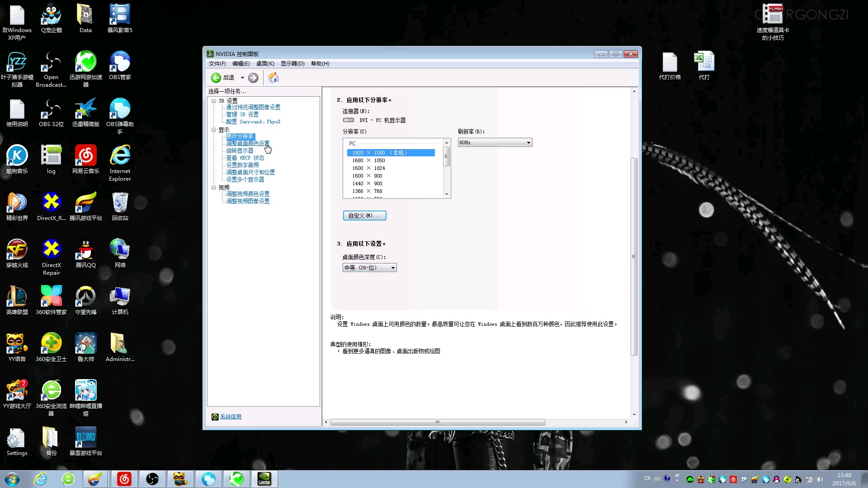Select 更改分辨率 in task tree
Screen dimensions: 868x488
[x=240, y=136]
